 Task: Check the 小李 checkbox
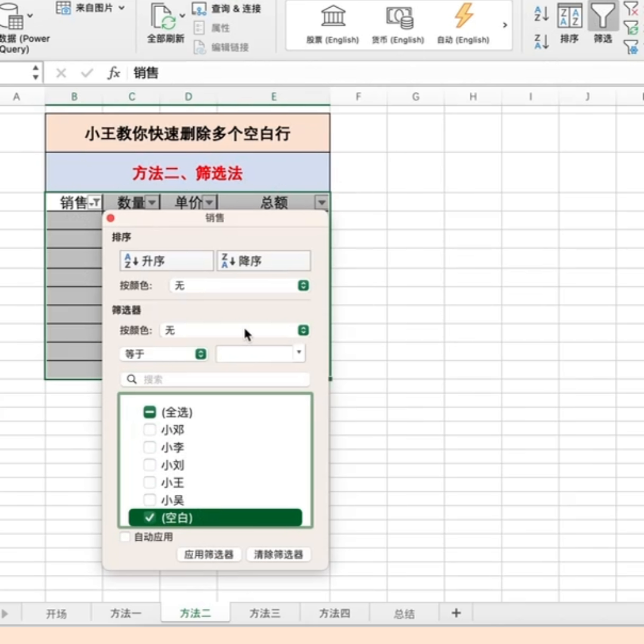click(x=150, y=447)
